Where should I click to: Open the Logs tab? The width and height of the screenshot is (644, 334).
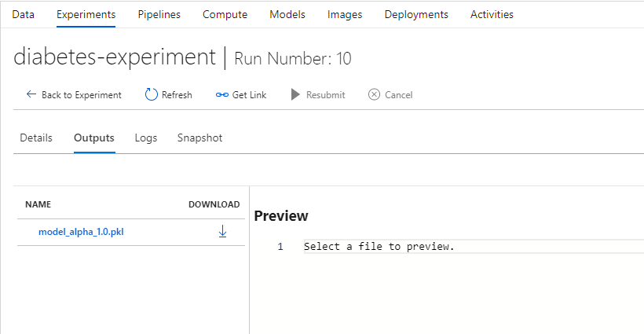pyautogui.click(x=146, y=138)
